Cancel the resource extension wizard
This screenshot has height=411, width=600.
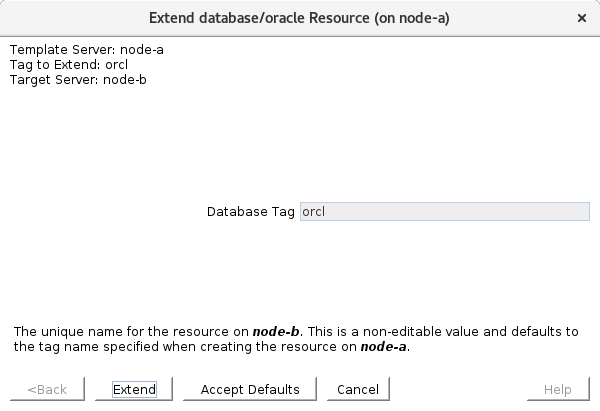click(358, 389)
